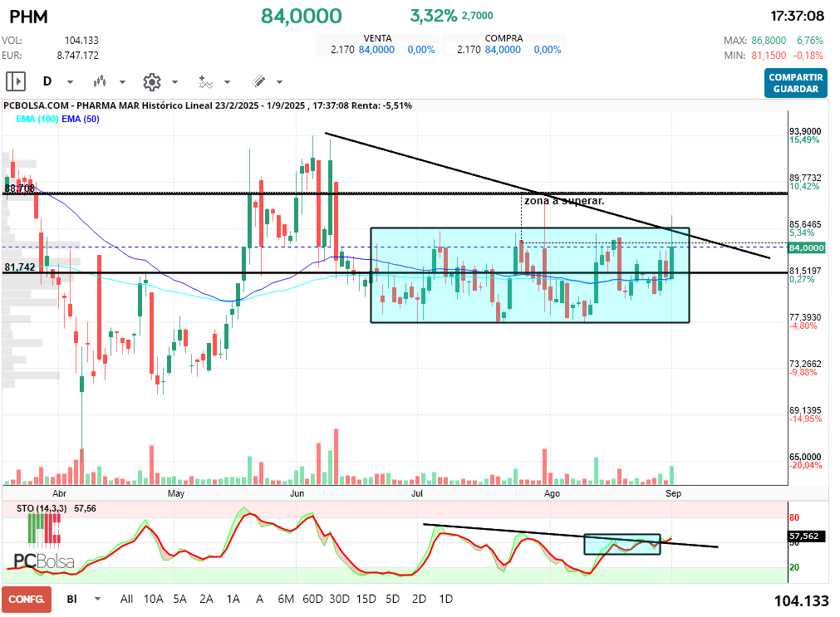This screenshot has height=617, width=840.
Task: Click the COMPRA label
Action: pyautogui.click(x=504, y=38)
